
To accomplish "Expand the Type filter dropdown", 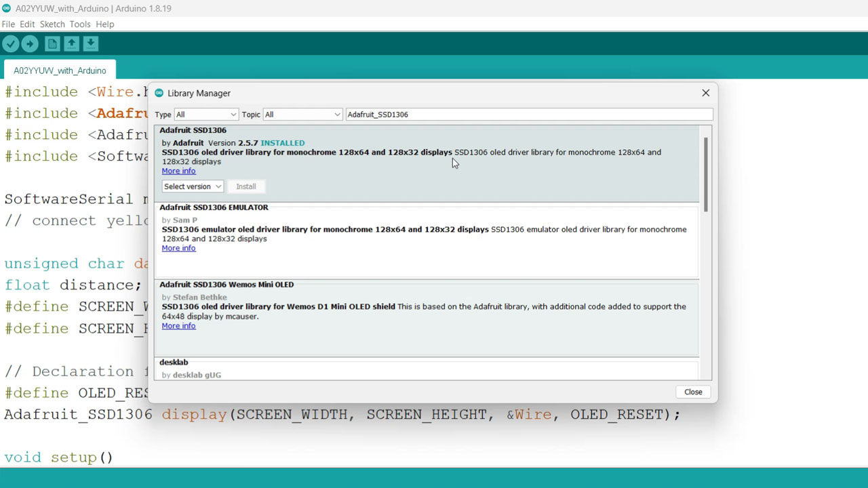I will click(x=206, y=115).
